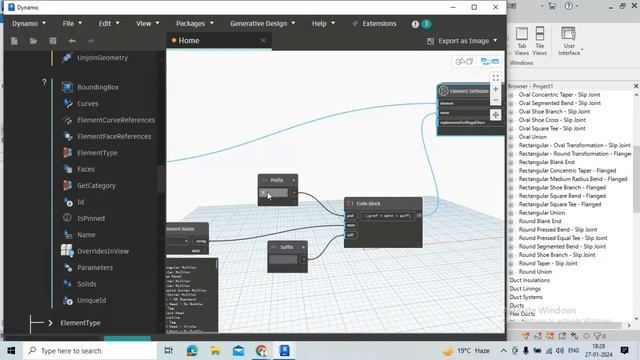Open the Extensions panel button
The height and width of the screenshot is (360, 640).
pos(374,24)
